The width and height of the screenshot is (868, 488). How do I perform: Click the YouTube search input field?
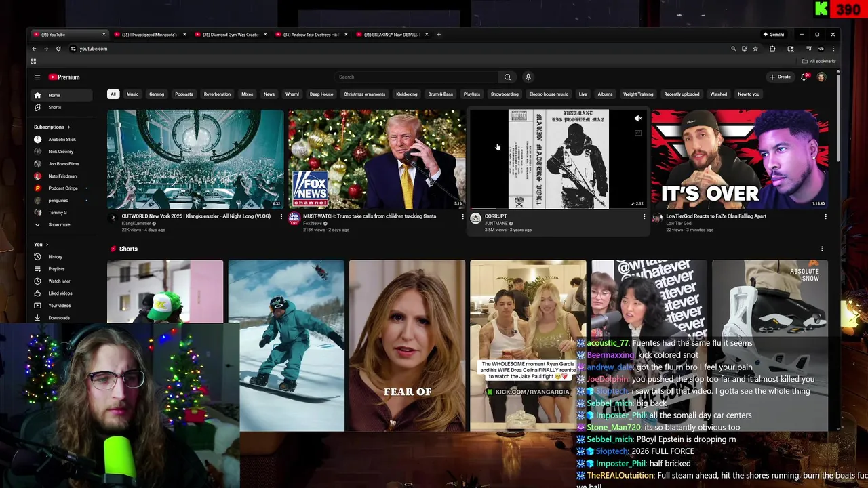click(417, 77)
